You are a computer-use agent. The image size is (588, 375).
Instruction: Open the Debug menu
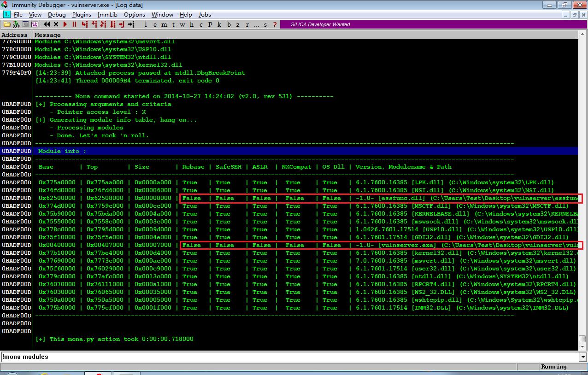click(57, 15)
